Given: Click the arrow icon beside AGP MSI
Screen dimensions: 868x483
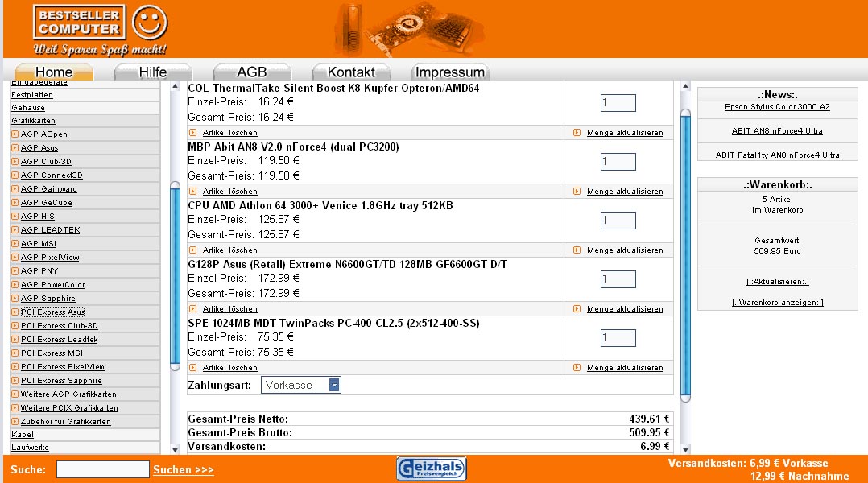Looking at the screenshot, I should pyautogui.click(x=15, y=243).
